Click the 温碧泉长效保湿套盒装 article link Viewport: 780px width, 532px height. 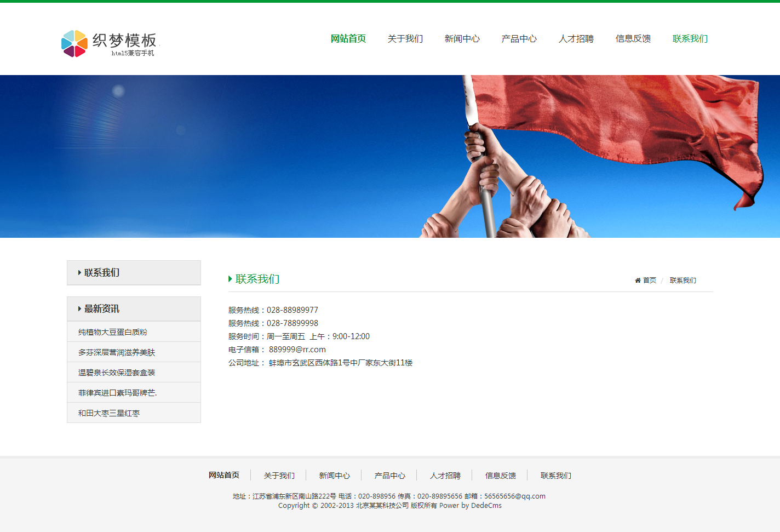pyautogui.click(x=116, y=373)
